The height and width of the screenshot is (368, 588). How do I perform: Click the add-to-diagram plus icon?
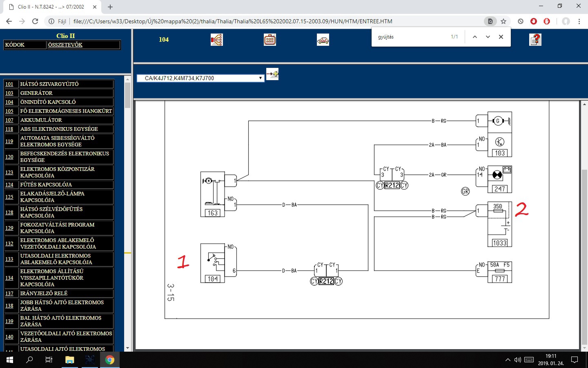tap(272, 74)
